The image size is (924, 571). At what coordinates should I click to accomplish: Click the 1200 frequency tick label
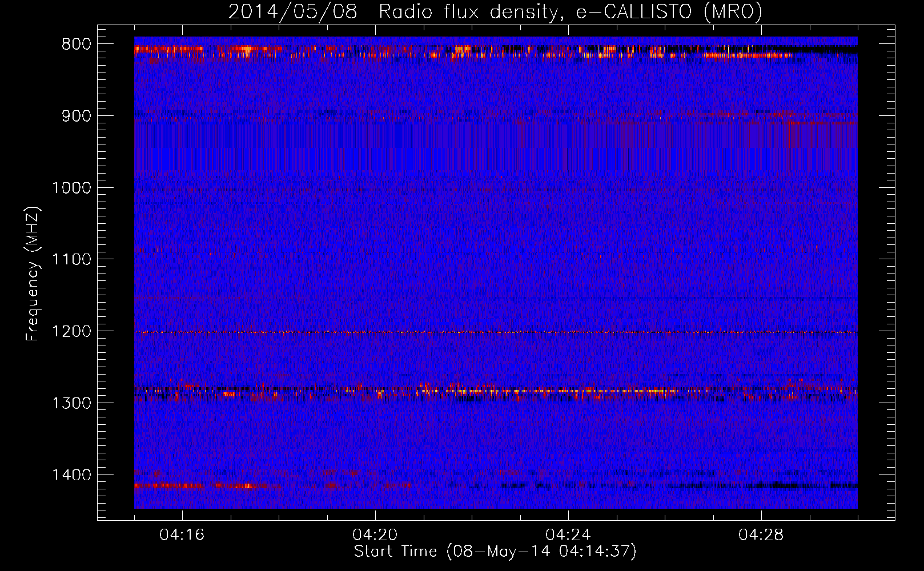(x=71, y=332)
